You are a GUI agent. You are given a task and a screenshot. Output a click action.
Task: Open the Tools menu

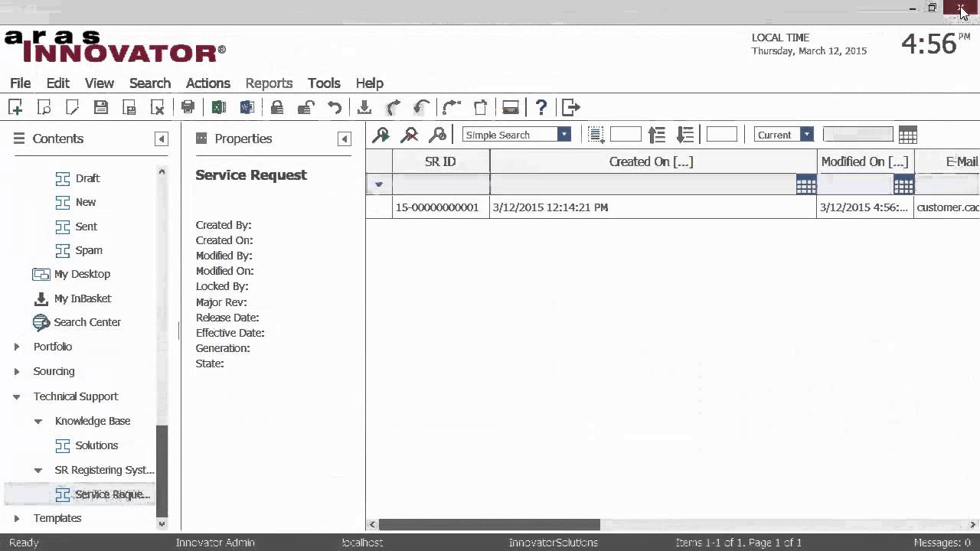pos(324,83)
